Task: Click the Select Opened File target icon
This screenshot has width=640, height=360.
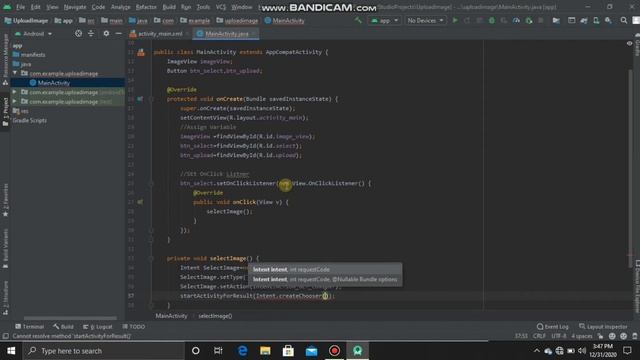Action: (x=78, y=34)
